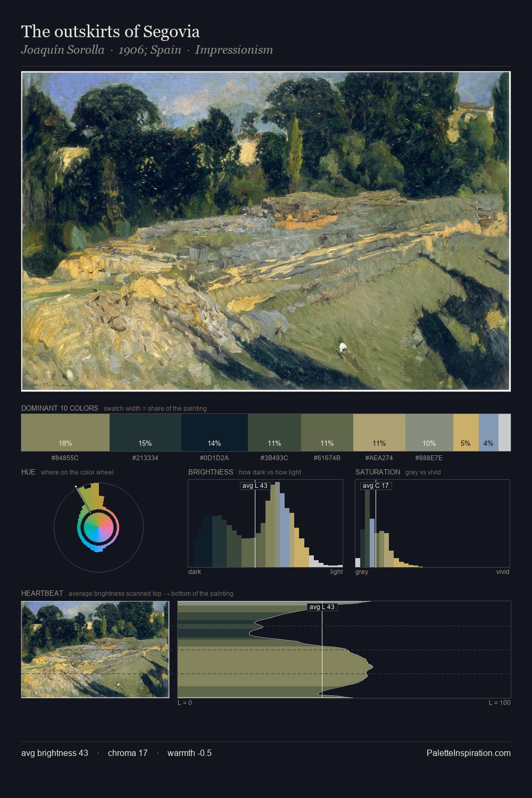
Task: Click hex code #AEA274
Action: point(379,458)
